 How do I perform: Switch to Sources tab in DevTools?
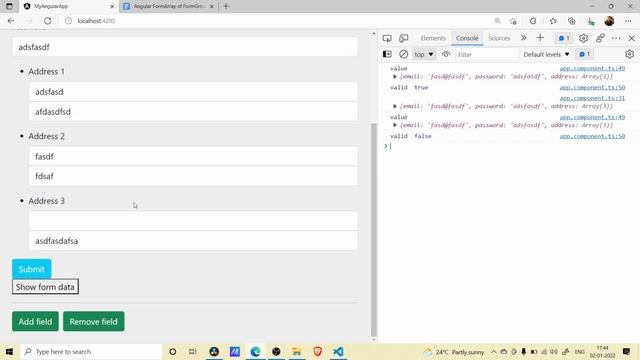(499, 38)
